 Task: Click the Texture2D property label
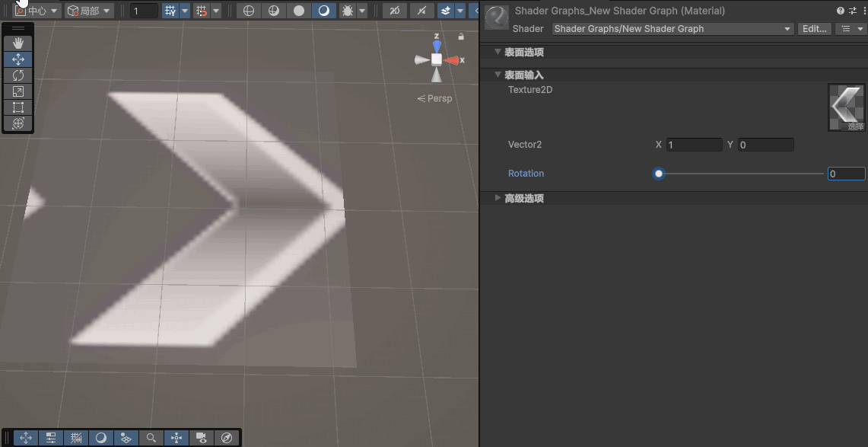pyautogui.click(x=530, y=89)
